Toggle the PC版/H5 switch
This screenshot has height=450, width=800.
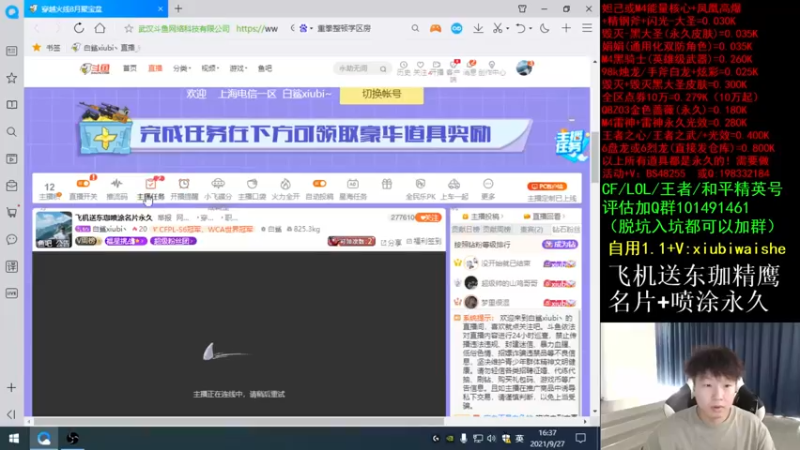(x=547, y=186)
